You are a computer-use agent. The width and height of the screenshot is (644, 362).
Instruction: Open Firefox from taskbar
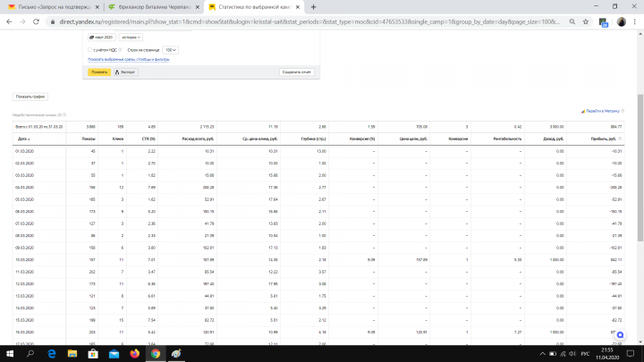(135, 353)
